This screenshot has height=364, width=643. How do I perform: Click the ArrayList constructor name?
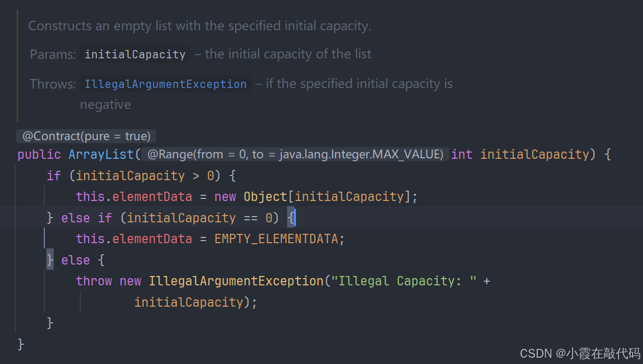[x=101, y=155]
